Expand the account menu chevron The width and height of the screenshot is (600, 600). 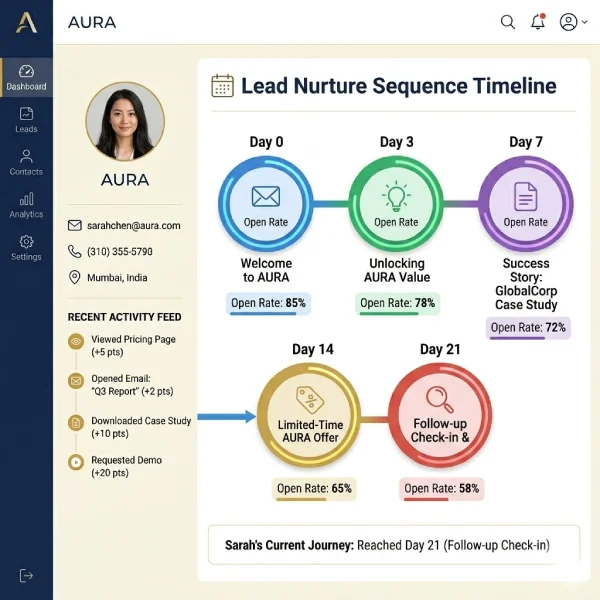pyautogui.click(x=584, y=22)
